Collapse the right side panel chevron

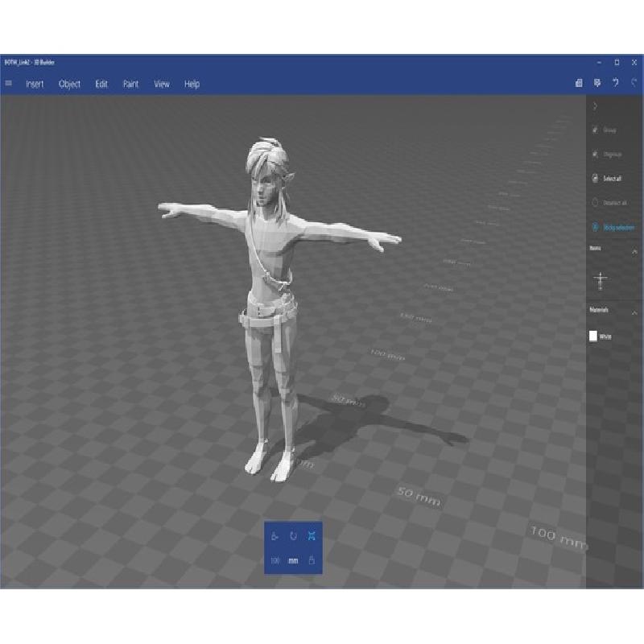point(595,106)
